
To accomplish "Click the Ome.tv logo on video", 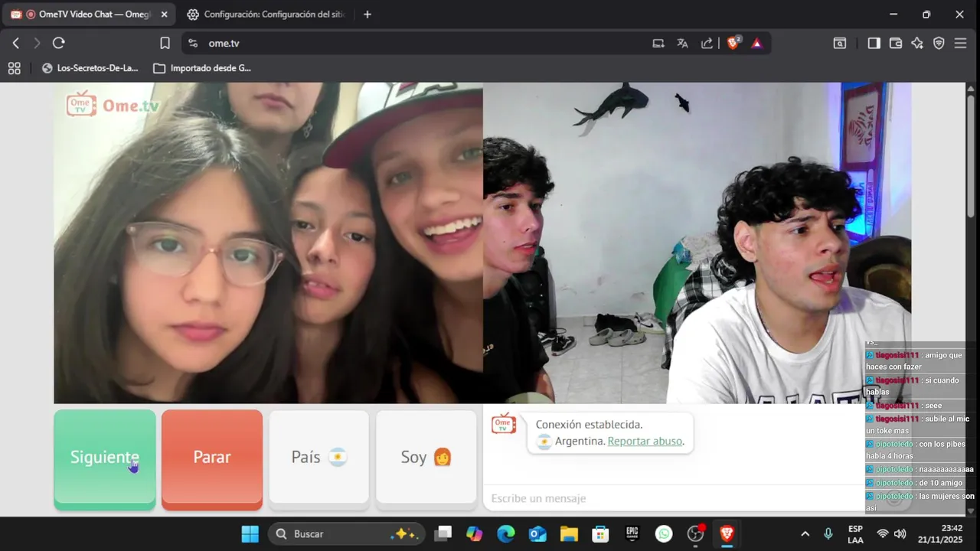I will (113, 105).
